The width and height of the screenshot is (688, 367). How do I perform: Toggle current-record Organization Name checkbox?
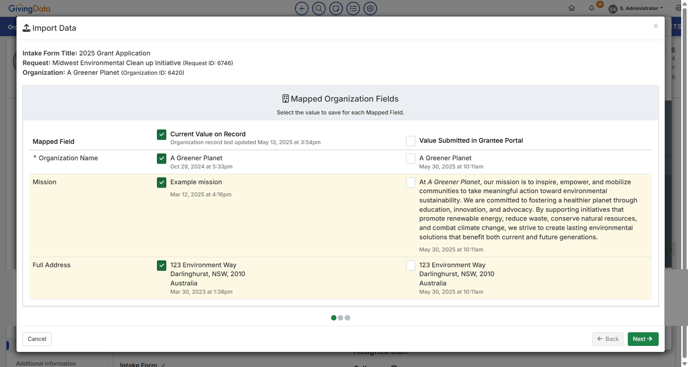tap(161, 158)
